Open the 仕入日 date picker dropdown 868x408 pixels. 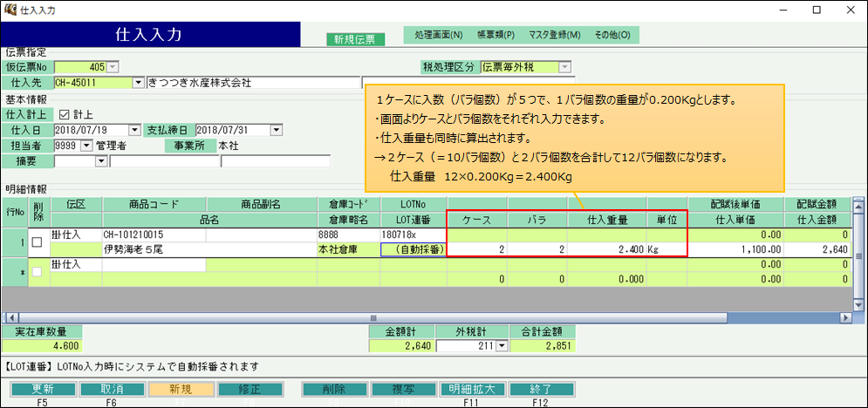click(x=135, y=130)
